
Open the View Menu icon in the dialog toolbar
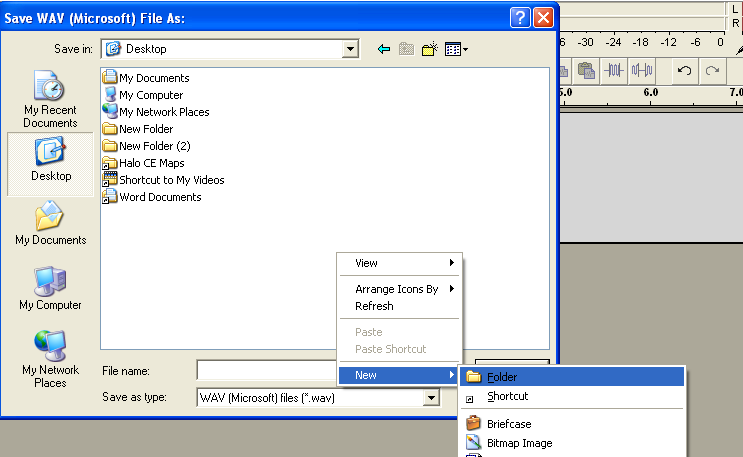[456, 49]
